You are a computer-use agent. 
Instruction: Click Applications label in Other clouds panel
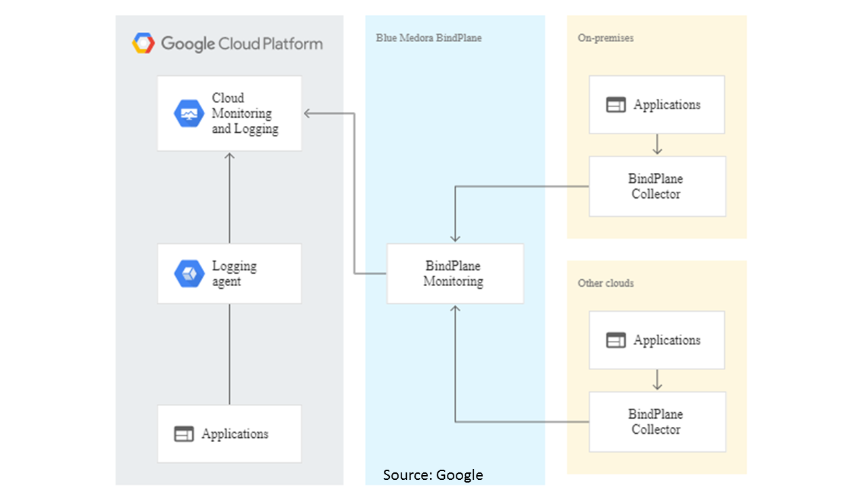(667, 340)
